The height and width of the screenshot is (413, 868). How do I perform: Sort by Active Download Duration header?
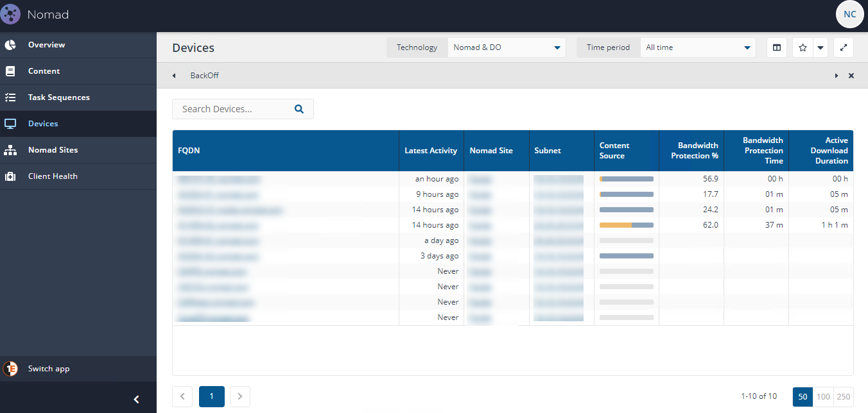point(821,151)
